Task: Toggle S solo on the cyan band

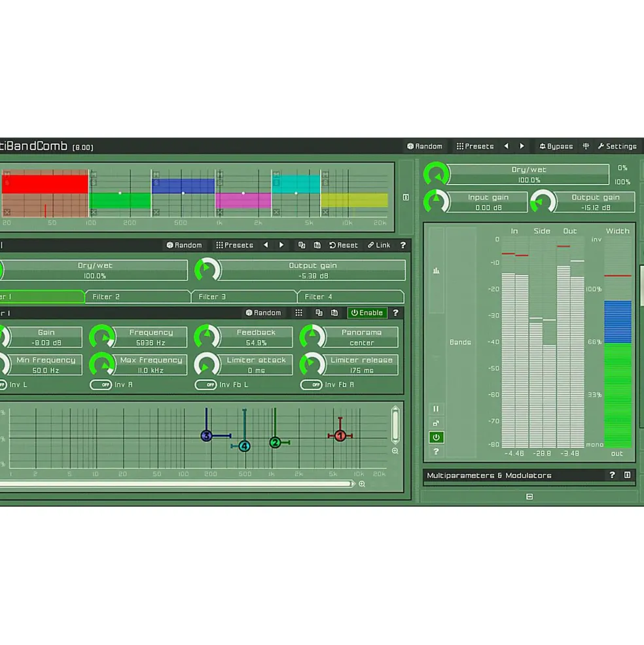Action: click(276, 182)
